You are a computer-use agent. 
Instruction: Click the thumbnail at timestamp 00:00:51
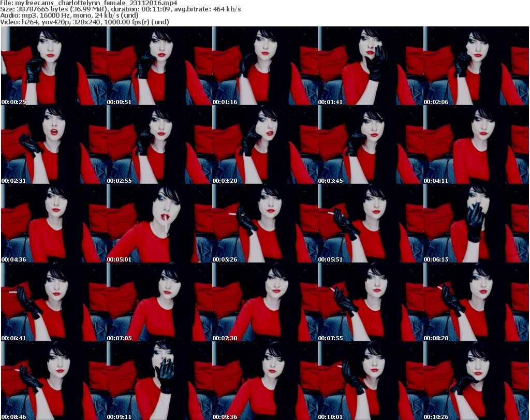[159, 66]
